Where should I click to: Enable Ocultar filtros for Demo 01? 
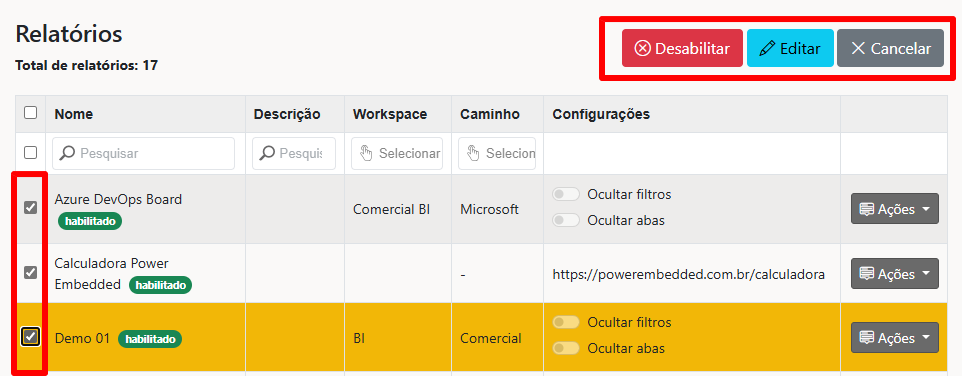pyautogui.click(x=566, y=322)
